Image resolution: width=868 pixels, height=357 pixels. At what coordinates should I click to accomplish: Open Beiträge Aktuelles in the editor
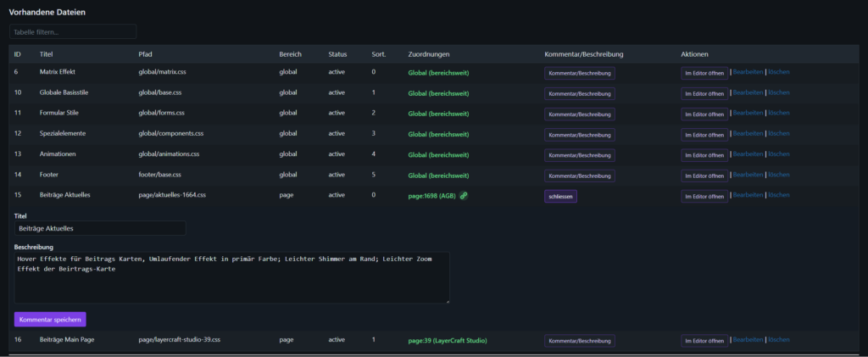[x=704, y=196]
